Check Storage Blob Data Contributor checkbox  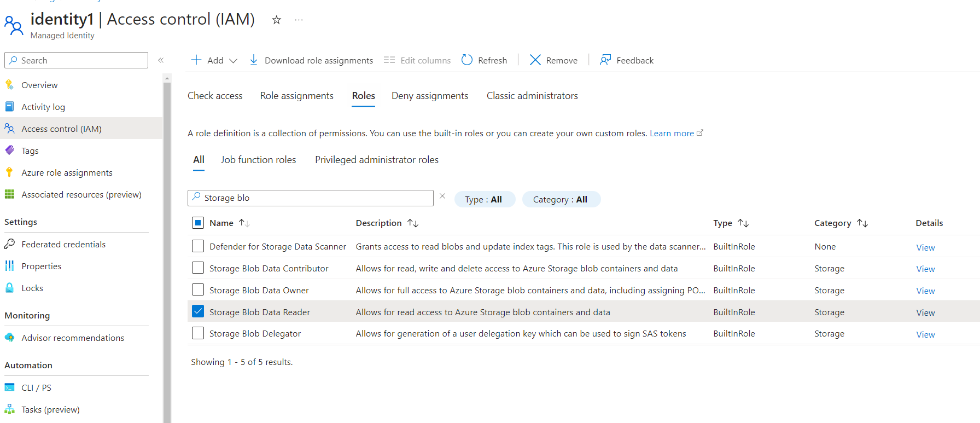tap(198, 268)
